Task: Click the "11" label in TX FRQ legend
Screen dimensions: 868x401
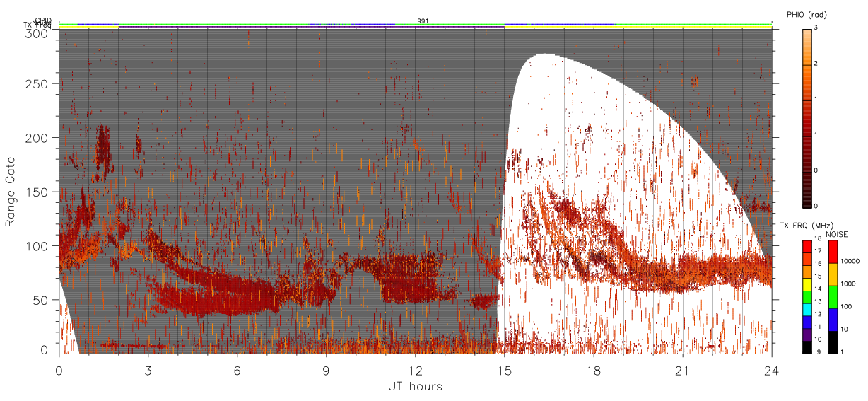Action: pos(818,327)
